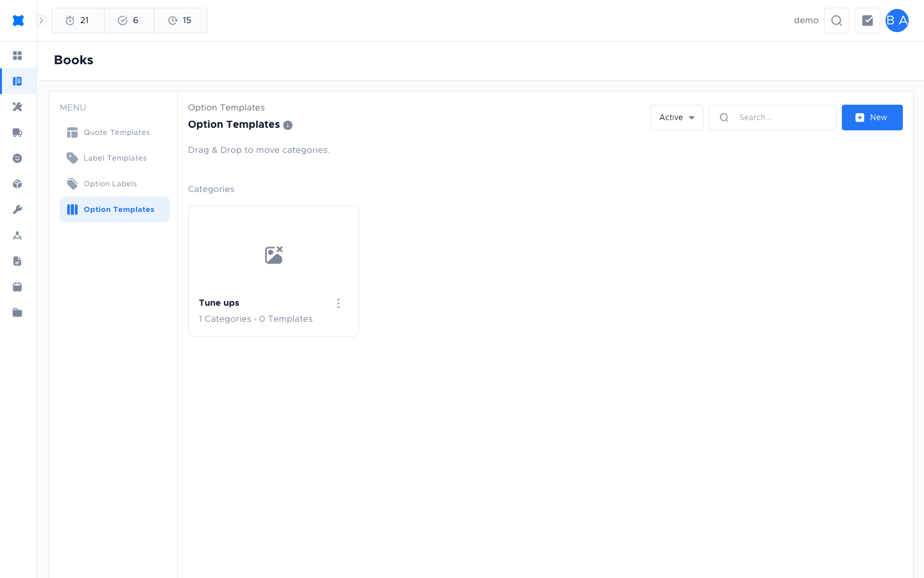Open the completed counter showing 6
The height and width of the screenshot is (578, 924).
[129, 21]
